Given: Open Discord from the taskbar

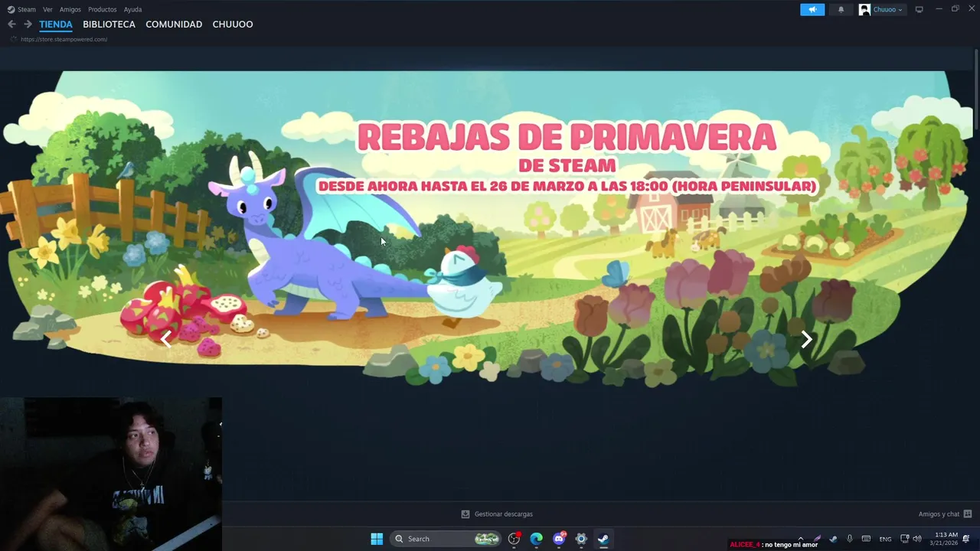Looking at the screenshot, I should coord(559,539).
